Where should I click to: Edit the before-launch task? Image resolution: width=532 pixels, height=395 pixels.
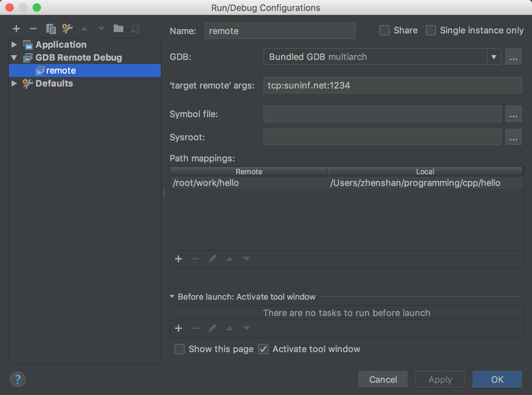(x=213, y=328)
